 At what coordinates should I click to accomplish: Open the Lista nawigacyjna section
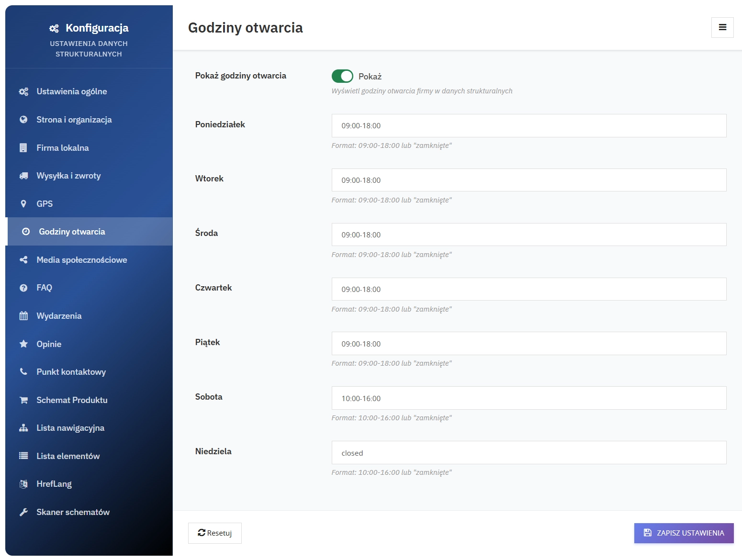coord(70,427)
